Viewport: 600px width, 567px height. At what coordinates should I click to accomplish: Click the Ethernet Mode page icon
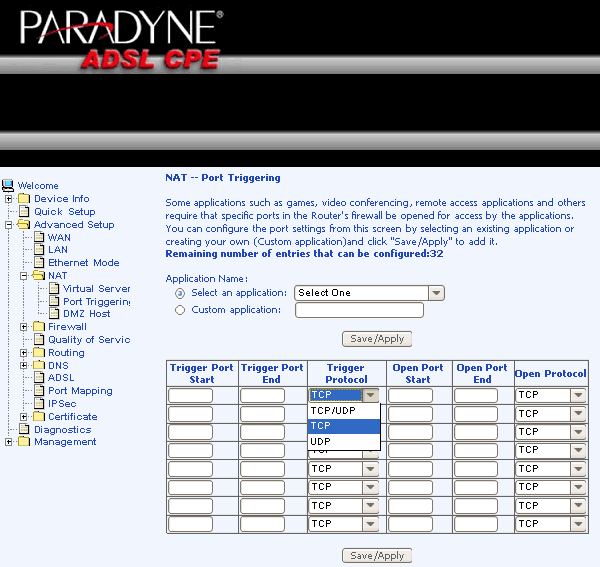coord(39,262)
